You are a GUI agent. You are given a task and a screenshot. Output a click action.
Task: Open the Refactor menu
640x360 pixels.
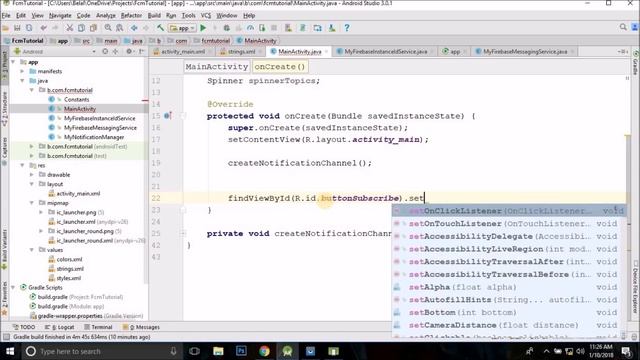coord(131,16)
